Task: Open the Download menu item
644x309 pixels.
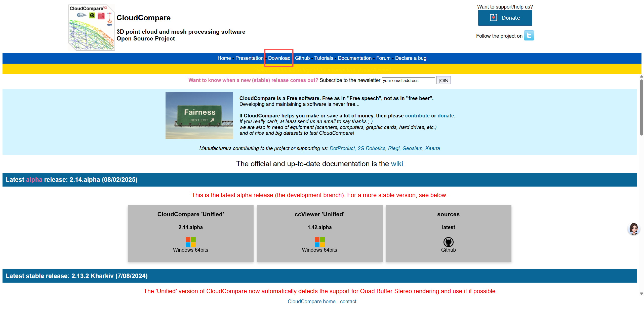Action: pyautogui.click(x=279, y=58)
